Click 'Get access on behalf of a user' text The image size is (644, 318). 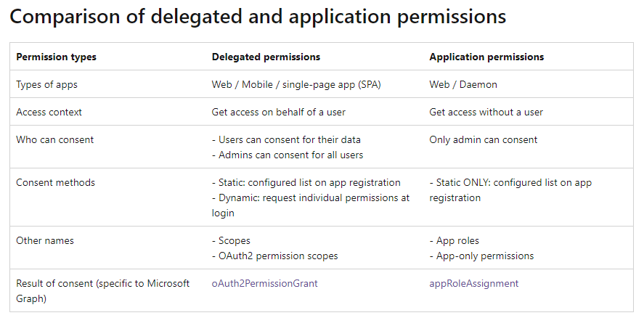(x=278, y=112)
